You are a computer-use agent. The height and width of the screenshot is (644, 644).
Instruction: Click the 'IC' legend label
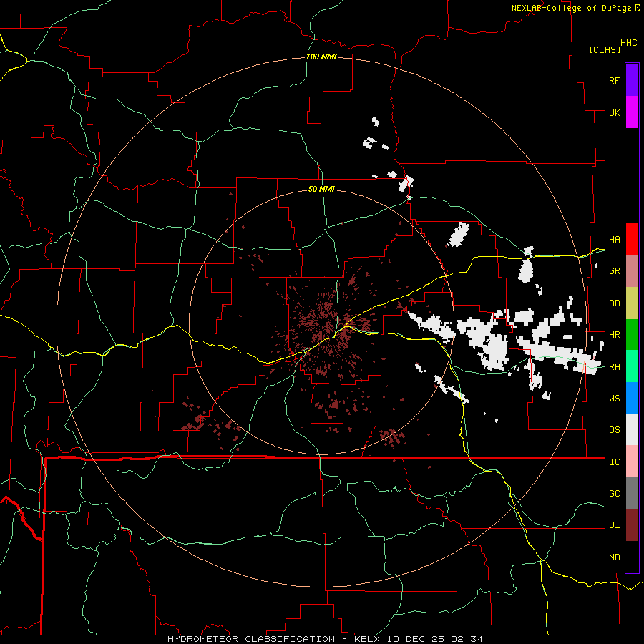click(614, 462)
